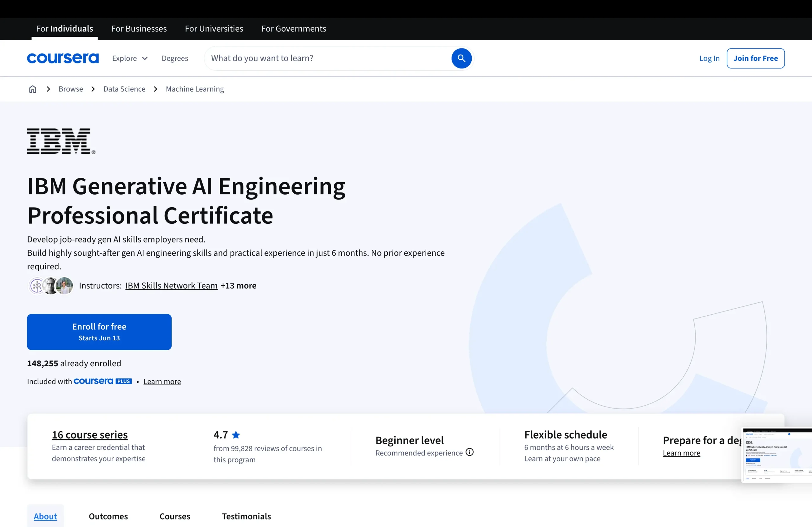Focus the 'What do you want to learn?' search field
Image resolution: width=812 pixels, height=527 pixels.
(x=328, y=58)
